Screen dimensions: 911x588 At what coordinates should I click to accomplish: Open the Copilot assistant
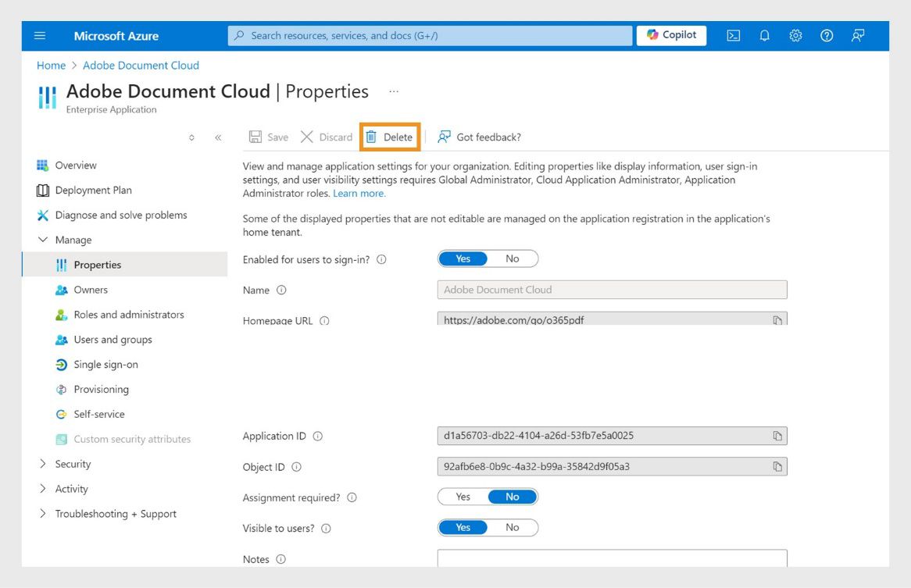(670, 35)
